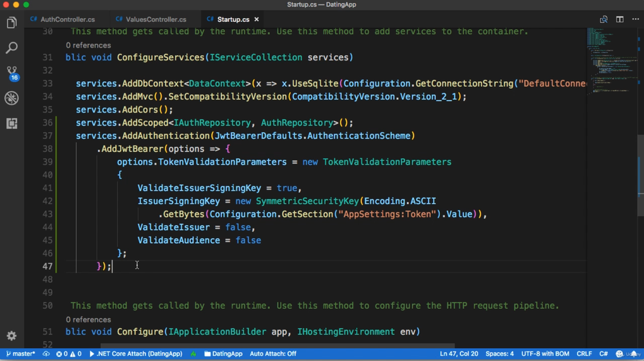
Task: Click the feedback smiley icon in the status bar
Action: [x=620, y=354]
